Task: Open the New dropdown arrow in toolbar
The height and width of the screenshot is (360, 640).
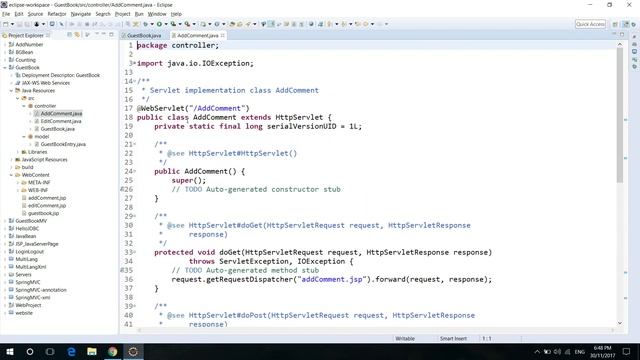Action: coord(12,24)
